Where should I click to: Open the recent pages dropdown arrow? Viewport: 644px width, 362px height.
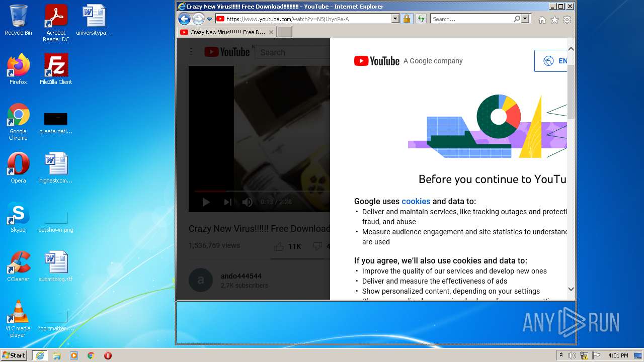210,19
